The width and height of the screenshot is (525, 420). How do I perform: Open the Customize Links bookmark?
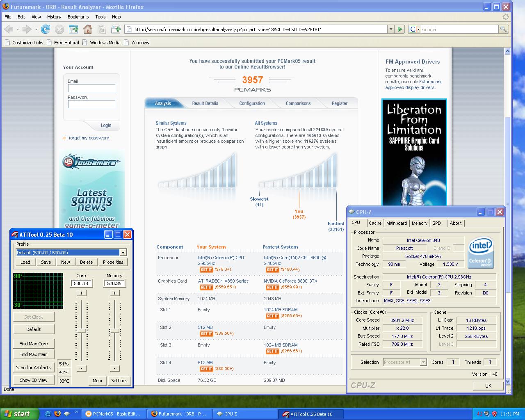[x=24, y=42]
